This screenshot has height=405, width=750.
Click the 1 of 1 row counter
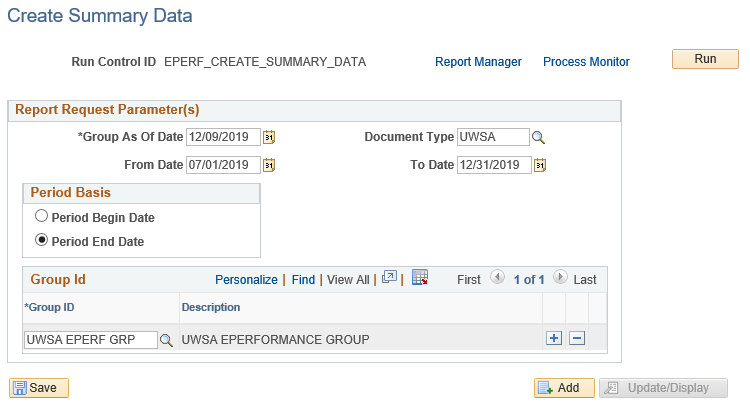(529, 280)
